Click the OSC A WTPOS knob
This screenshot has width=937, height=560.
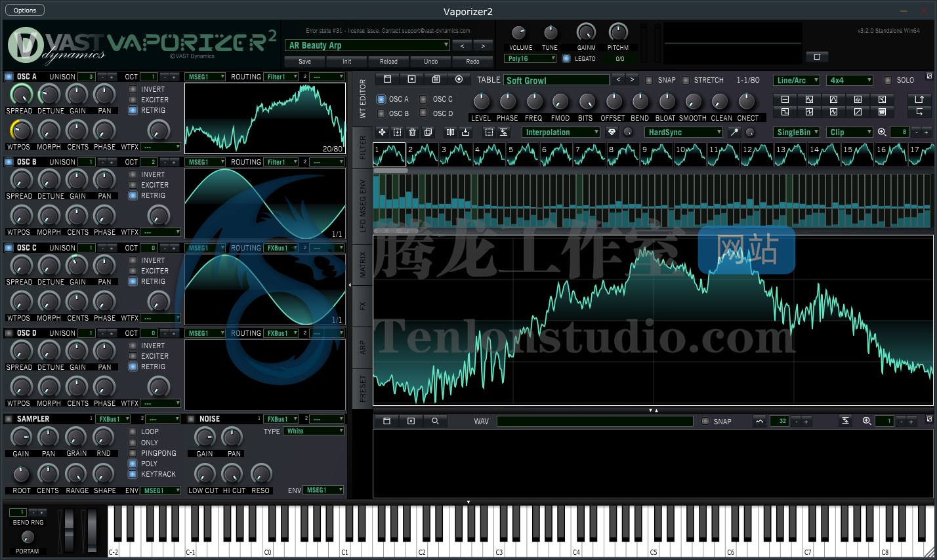point(20,130)
